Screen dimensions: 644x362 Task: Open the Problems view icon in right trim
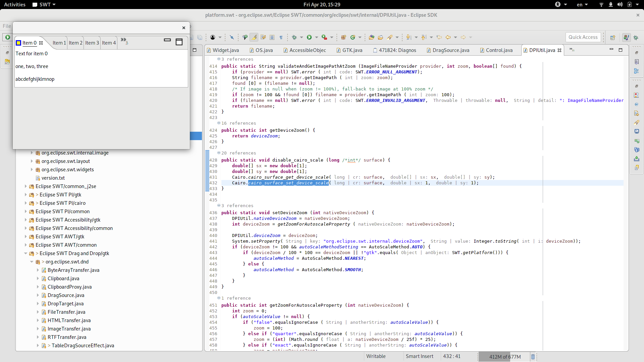pyautogui.click(x=637, y=95)
